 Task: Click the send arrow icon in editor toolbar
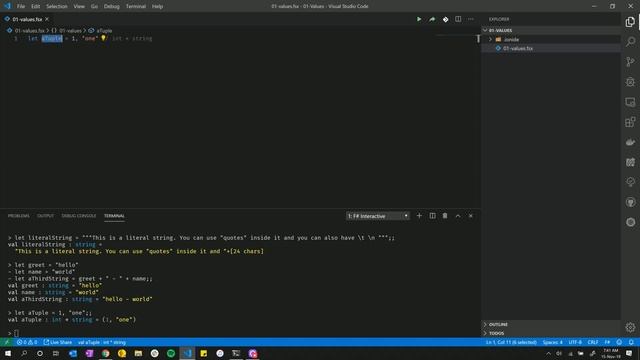pos(432,19)
